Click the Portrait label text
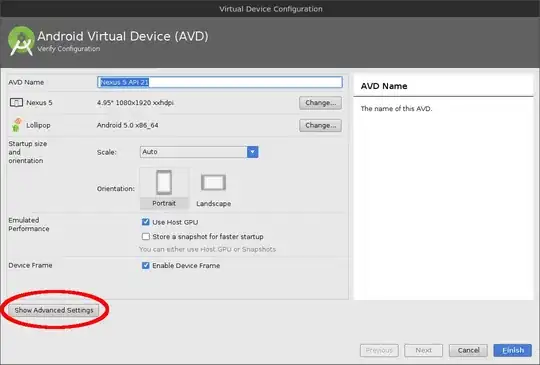Viewport: 540px width, 365px height. pos(164,204)
